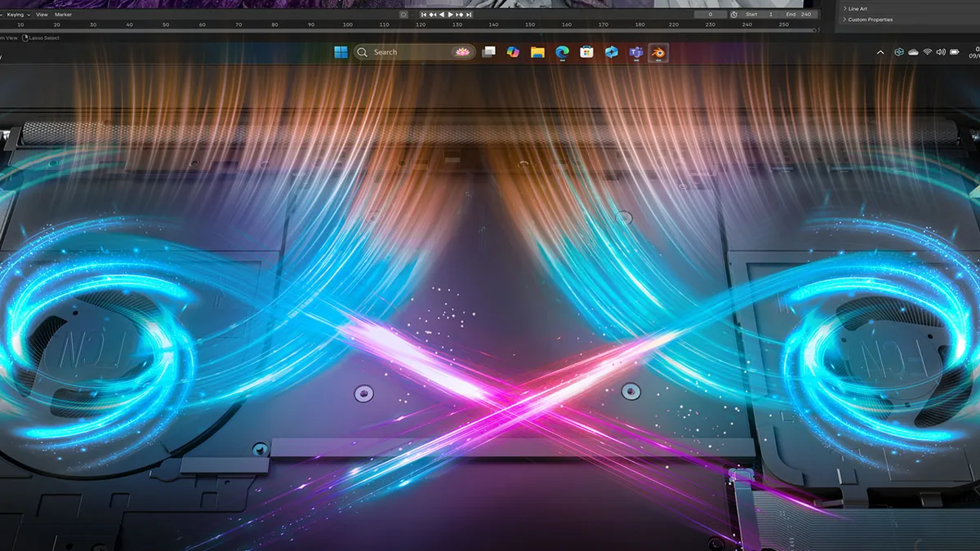The height and width of the screenshot is (551, 980).
Task: Click the taskbar Search box
Action: click(x=415, y=52)
